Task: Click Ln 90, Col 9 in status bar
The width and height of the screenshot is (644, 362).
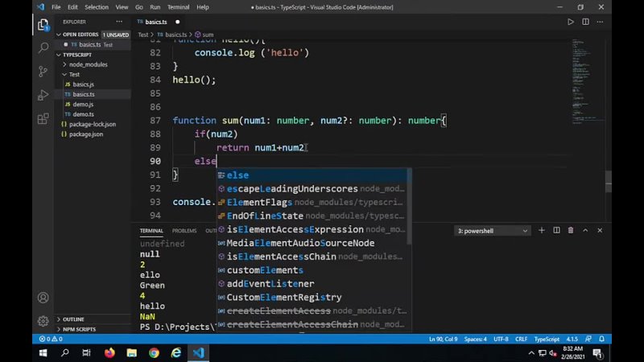Action: [x=443, y=339]
